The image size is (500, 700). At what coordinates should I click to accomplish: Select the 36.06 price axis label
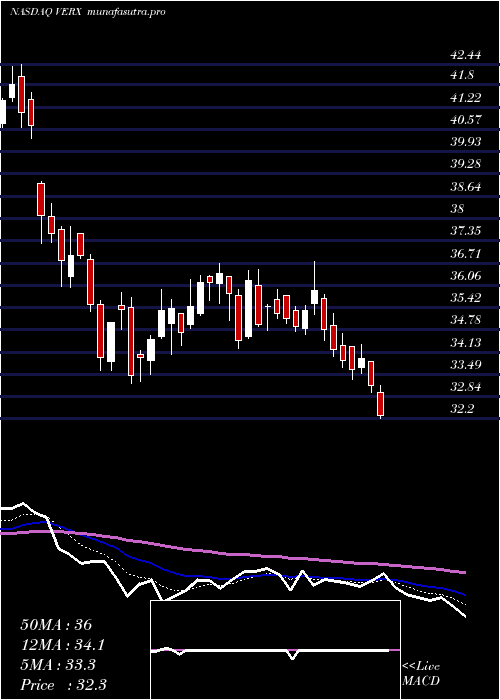[466, 275]
